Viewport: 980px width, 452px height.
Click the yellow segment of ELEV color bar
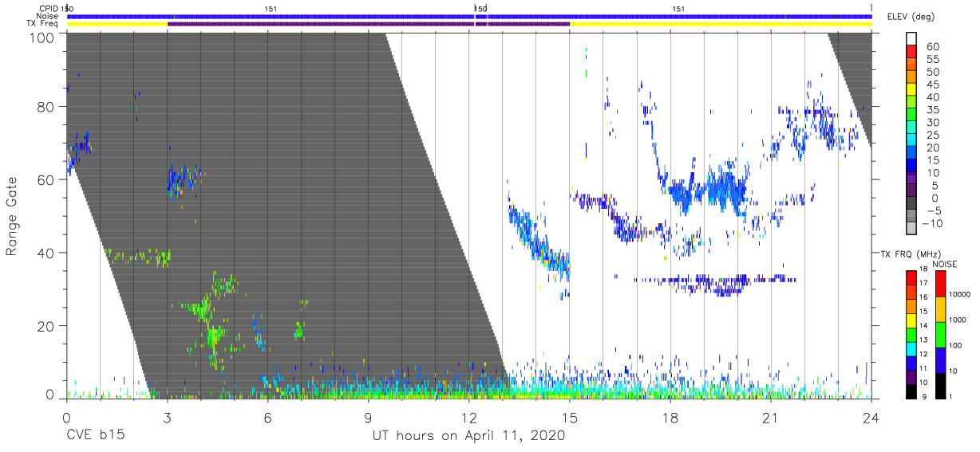pos(911,91)
